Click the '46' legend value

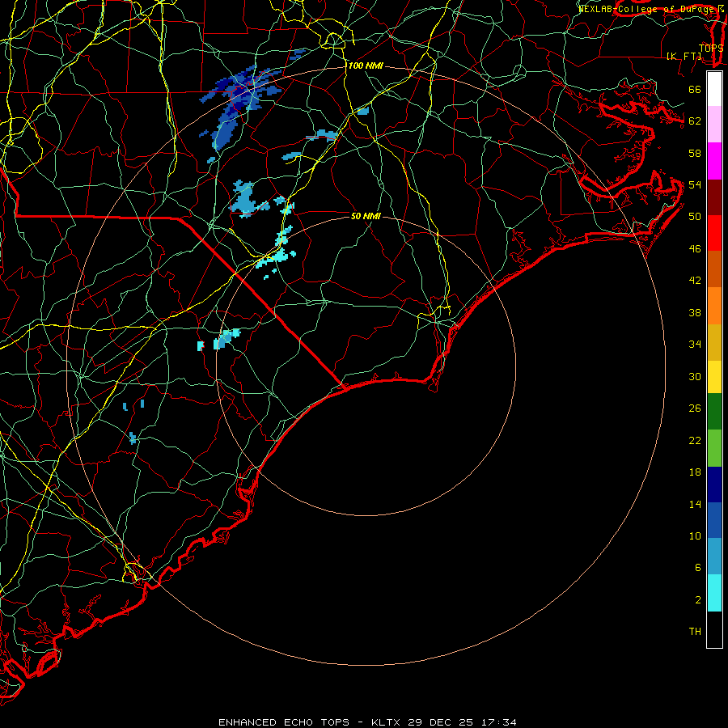695,249
